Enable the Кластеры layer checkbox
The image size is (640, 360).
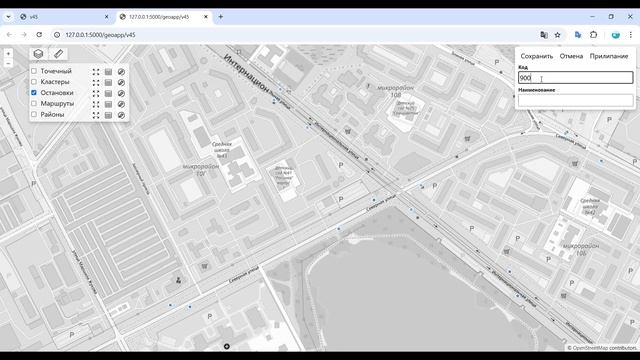(34, 82)
